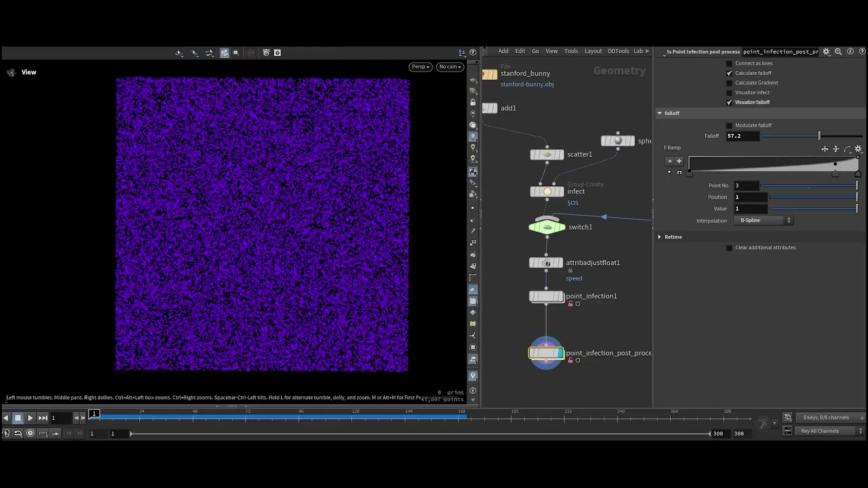This screenshot has width=868, height=488.
Task: Add a ramp point with the plus button
Action: point(679,161)
